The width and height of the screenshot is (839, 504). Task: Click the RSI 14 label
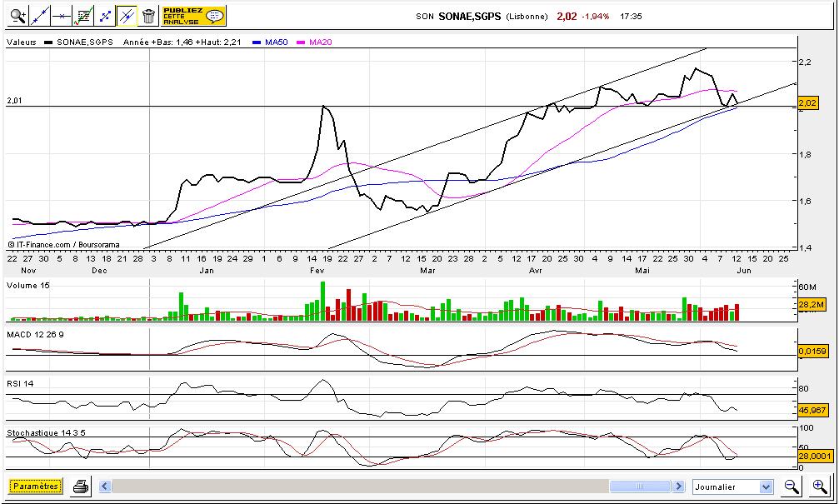coord(20,383)
